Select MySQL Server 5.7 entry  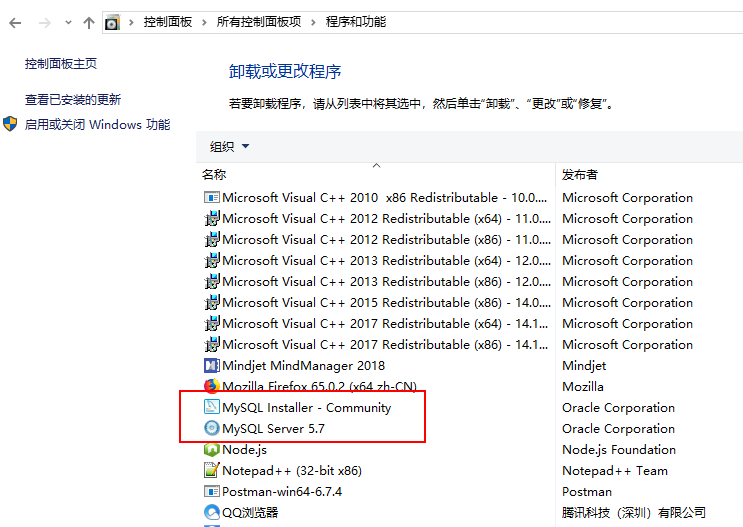(x=273, y=428)
